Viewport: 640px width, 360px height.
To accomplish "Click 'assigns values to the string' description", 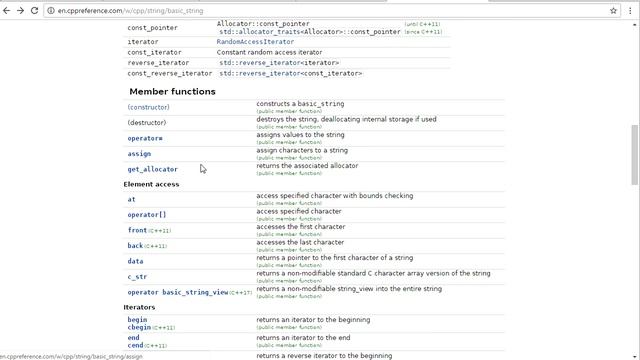I will 300,135.
